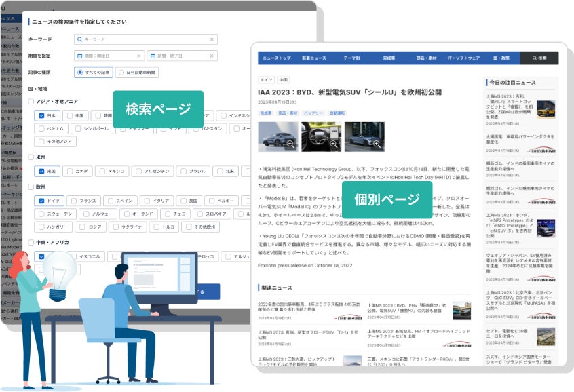Open the ニューストップ nav item
574x392 pixels.
277,58
